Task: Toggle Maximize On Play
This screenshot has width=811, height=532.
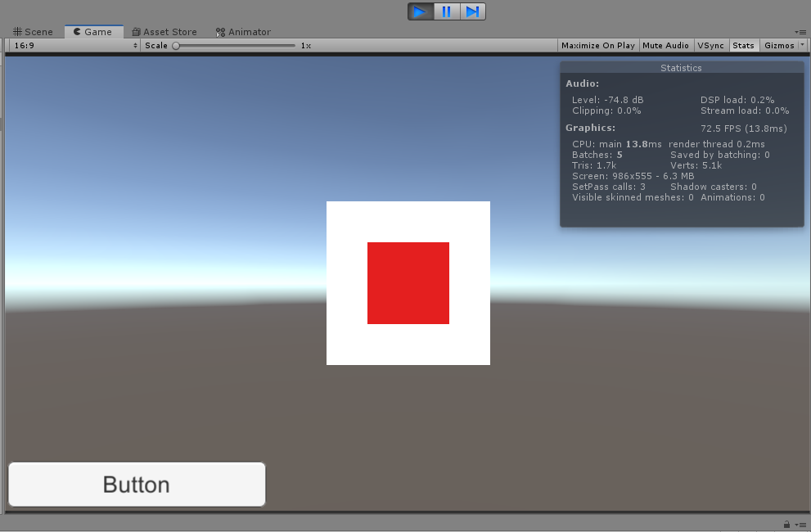Action: (x=598, y=46)
